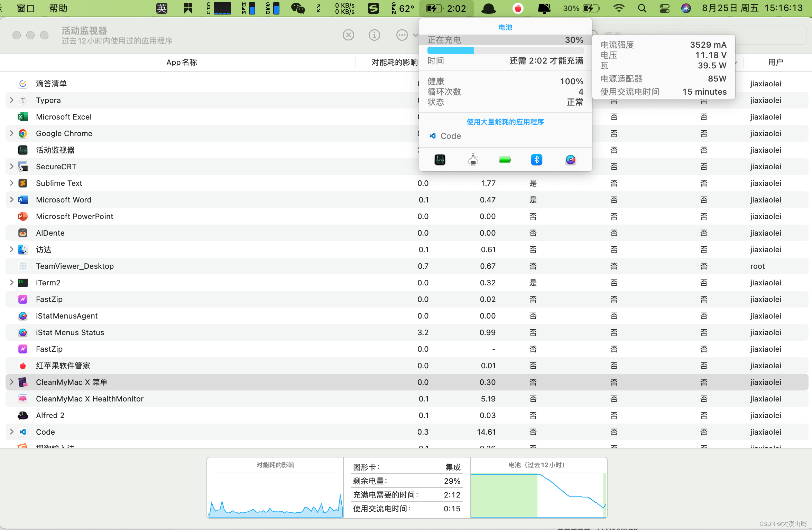Screen dimensions: 812x530
Task: Open the SSD disk menu bar monitor
Action: click(x=273, y=8)
